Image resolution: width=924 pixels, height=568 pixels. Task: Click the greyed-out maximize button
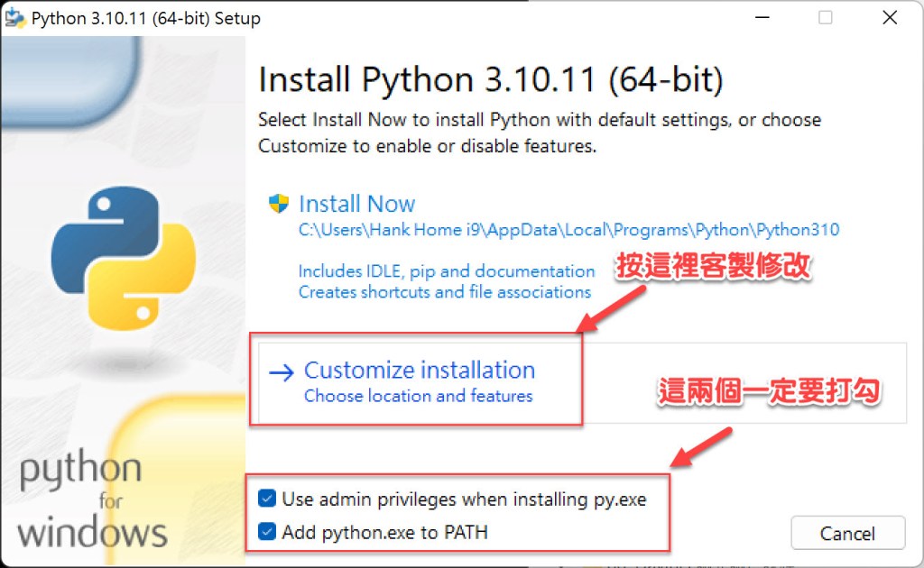[x=825, y=19]
